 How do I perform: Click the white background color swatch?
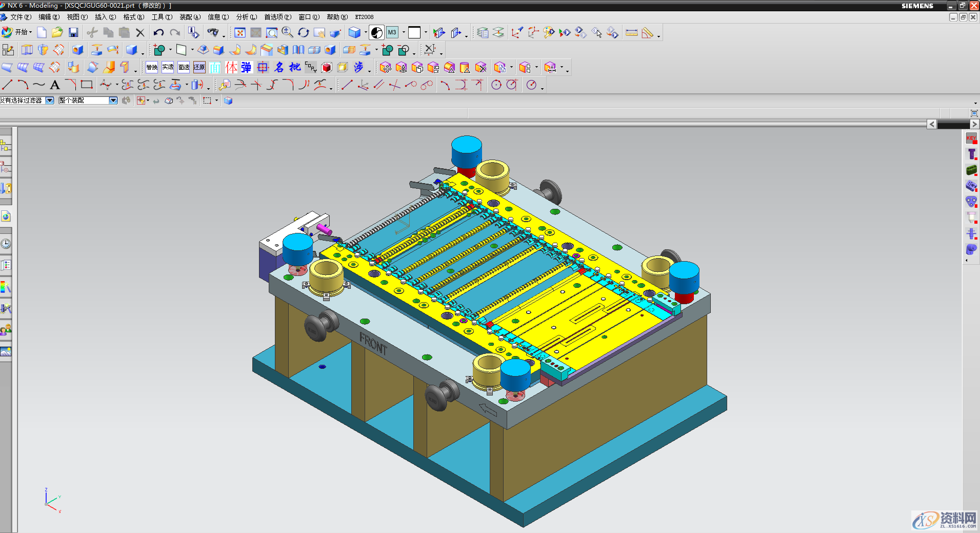(414, 33)
